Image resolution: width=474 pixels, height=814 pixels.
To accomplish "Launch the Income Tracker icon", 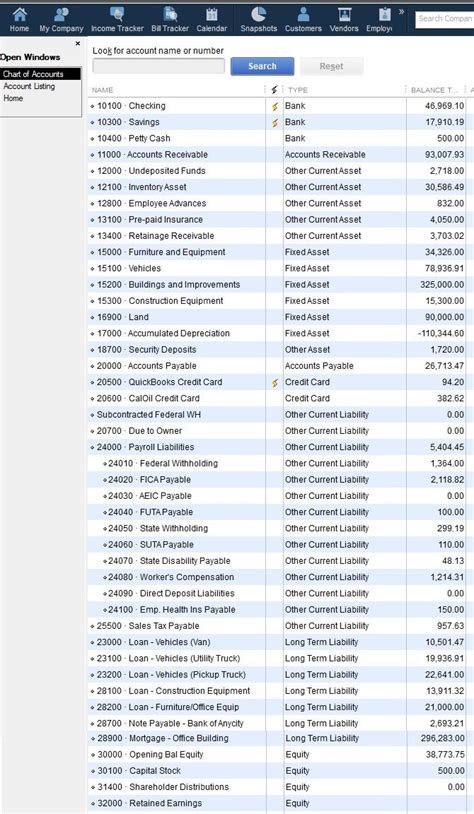I will point(117,15).
